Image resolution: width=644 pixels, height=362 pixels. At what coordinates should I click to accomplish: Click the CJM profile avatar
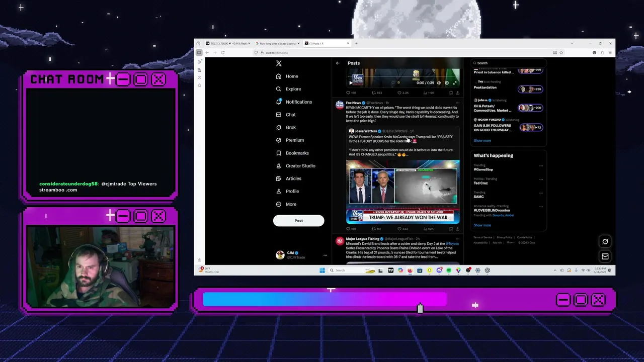coord(280,255)
